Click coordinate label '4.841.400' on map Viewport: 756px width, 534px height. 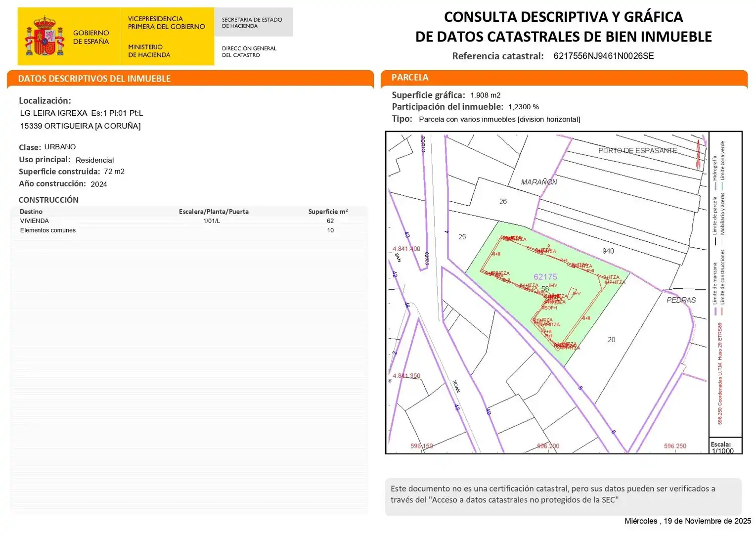pyautogui.click(x=406, y=249)
